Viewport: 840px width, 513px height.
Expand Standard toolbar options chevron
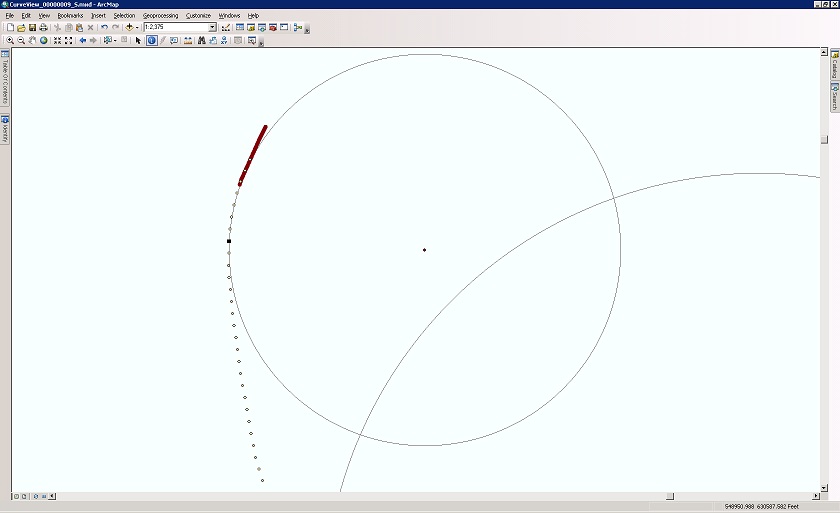click(307, 30)
